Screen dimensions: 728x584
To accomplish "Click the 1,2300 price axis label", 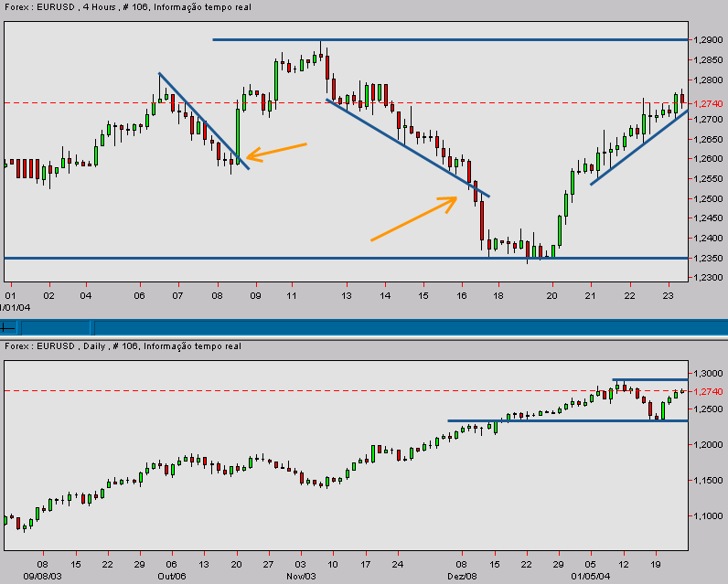I will pyautogui.click(x=708, y=278).
